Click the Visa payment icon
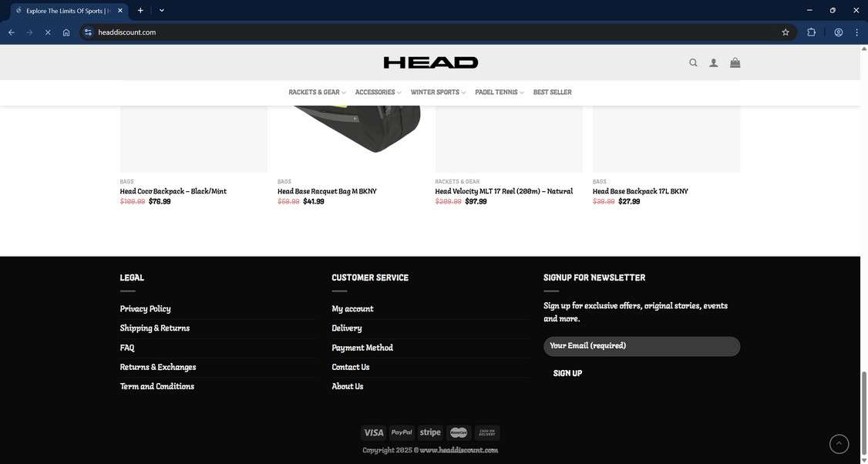 click(x=374, y=432)
